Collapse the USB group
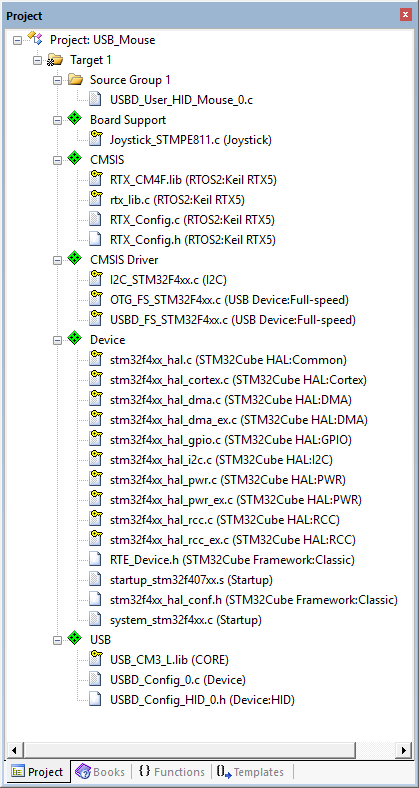 (57, 640)
